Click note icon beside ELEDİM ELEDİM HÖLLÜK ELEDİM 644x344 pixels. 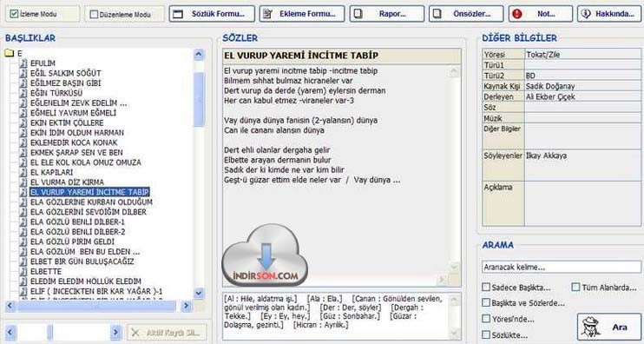23,281
